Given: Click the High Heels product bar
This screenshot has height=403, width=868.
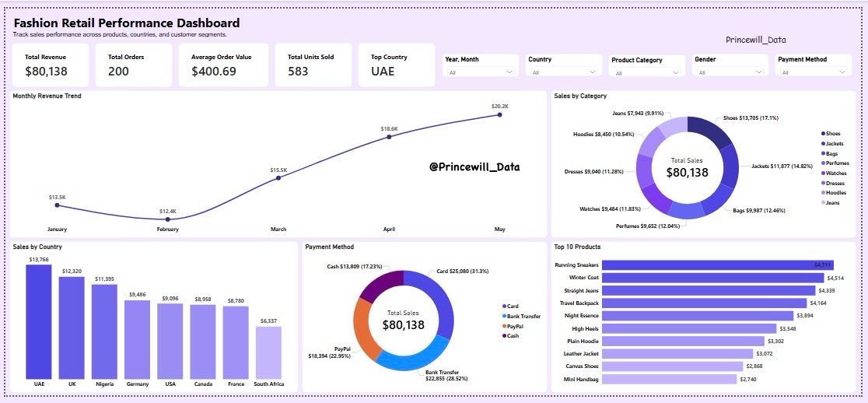Looking at the screenshot, I should click(689, 328).
